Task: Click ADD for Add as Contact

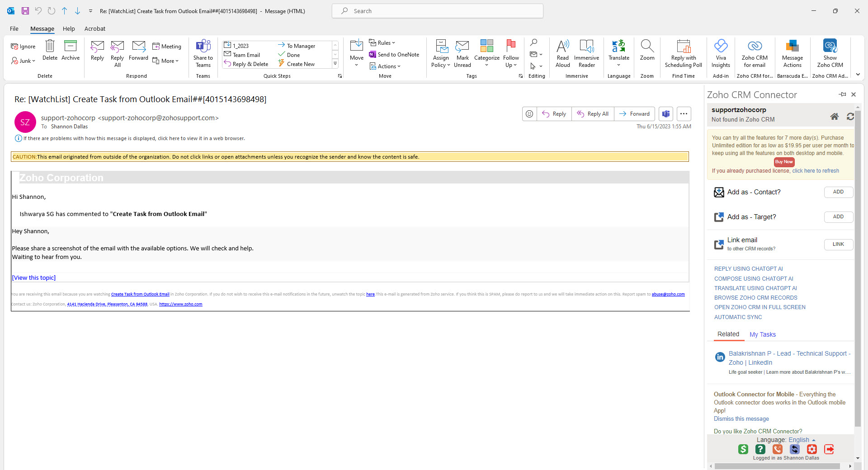Action: pos(838,192)
